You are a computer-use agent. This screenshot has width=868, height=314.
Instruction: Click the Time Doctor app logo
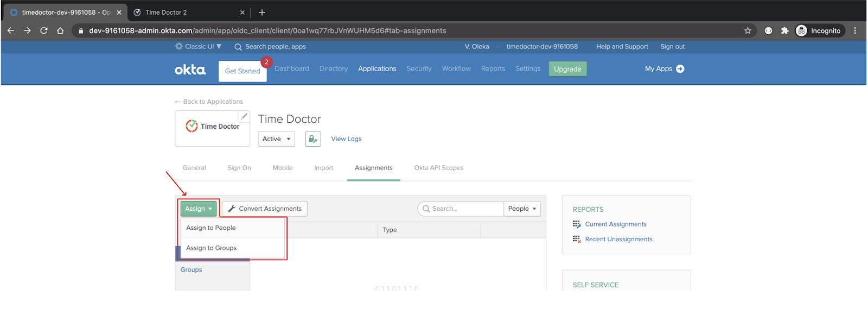[x=213, y=127]
